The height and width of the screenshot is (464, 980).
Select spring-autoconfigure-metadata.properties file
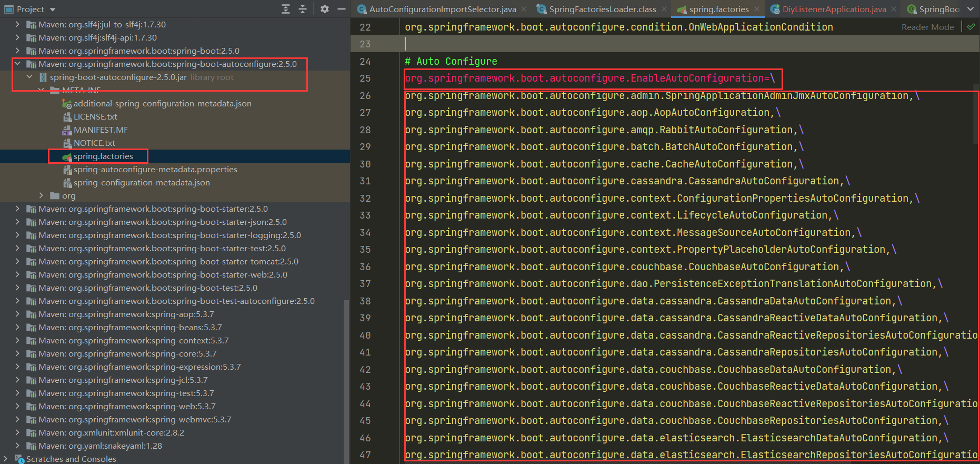tap(155, 169)
